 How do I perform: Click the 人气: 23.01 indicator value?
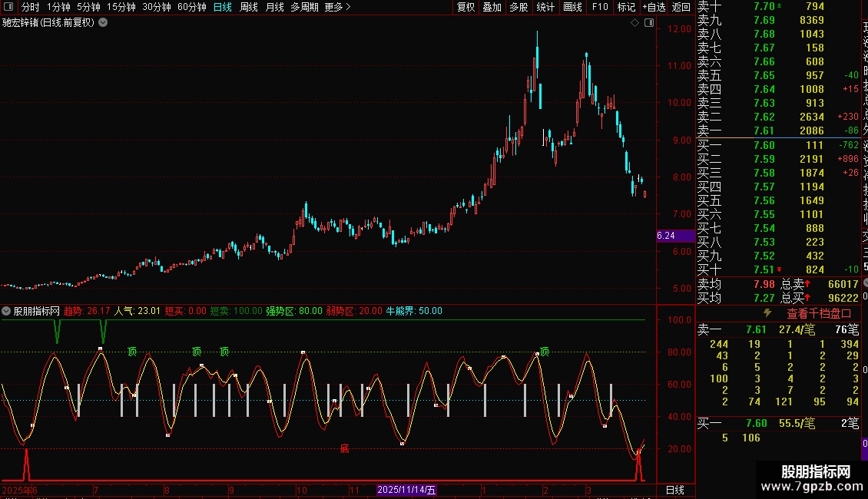point(137,311)
